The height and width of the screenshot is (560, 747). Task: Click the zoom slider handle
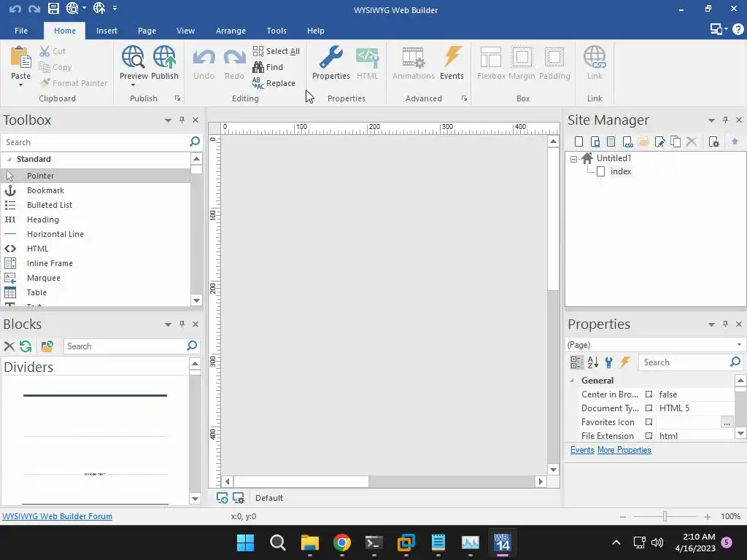[x=665, y=516]
